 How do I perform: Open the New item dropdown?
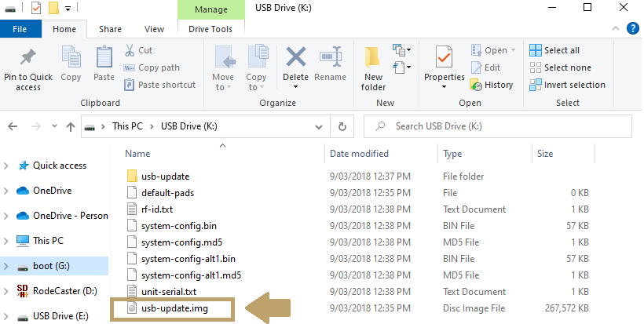[x=401, y=50]
